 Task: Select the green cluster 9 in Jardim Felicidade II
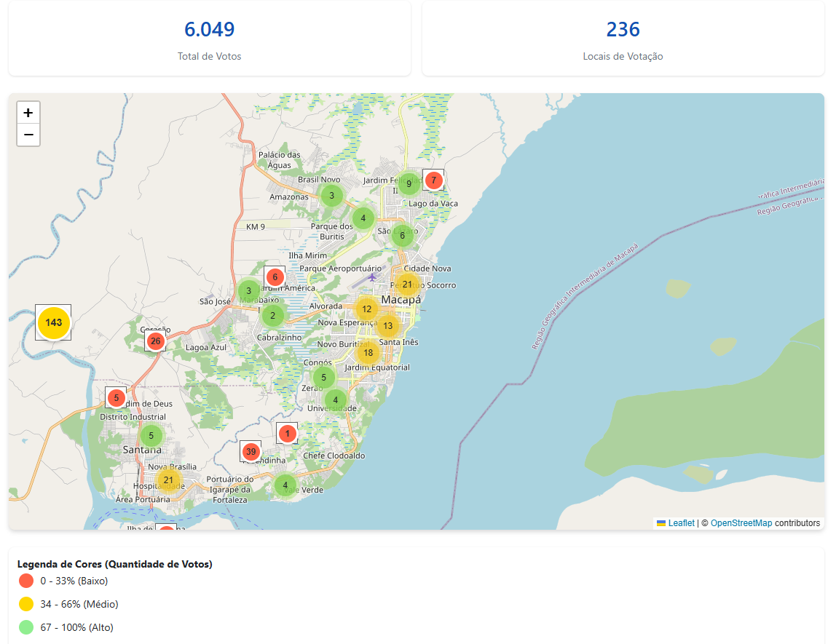click(409, 183)
